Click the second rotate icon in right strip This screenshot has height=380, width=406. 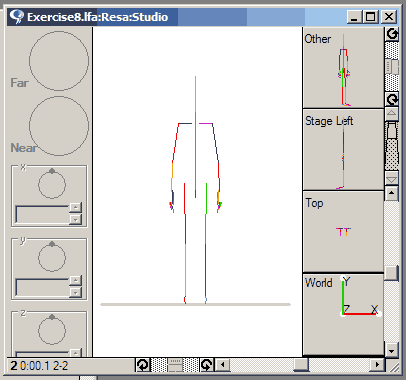click(x=392, y=99)
